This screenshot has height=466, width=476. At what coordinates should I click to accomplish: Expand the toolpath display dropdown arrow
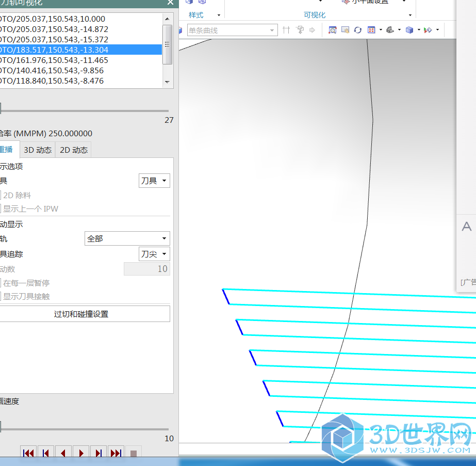[437, 30]
